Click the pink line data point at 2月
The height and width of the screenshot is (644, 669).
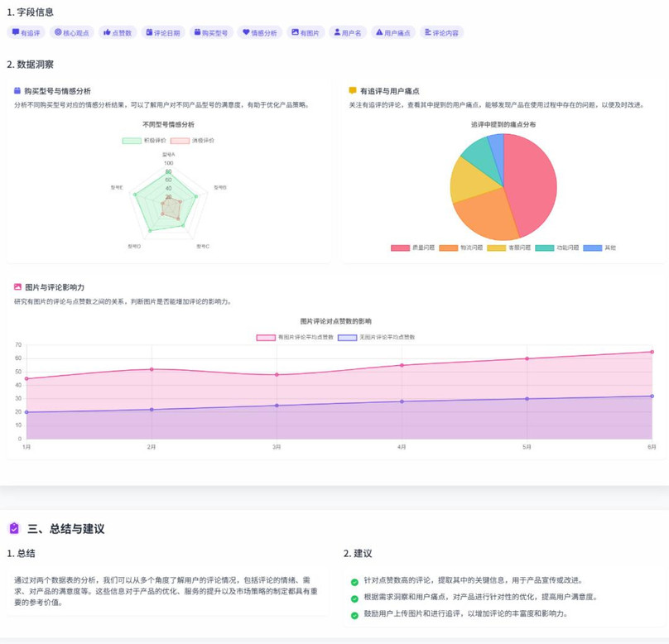coord(152,369)
